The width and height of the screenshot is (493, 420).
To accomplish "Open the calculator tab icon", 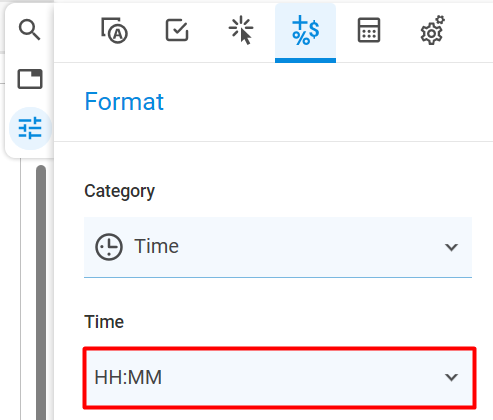I will pos(369,30).
